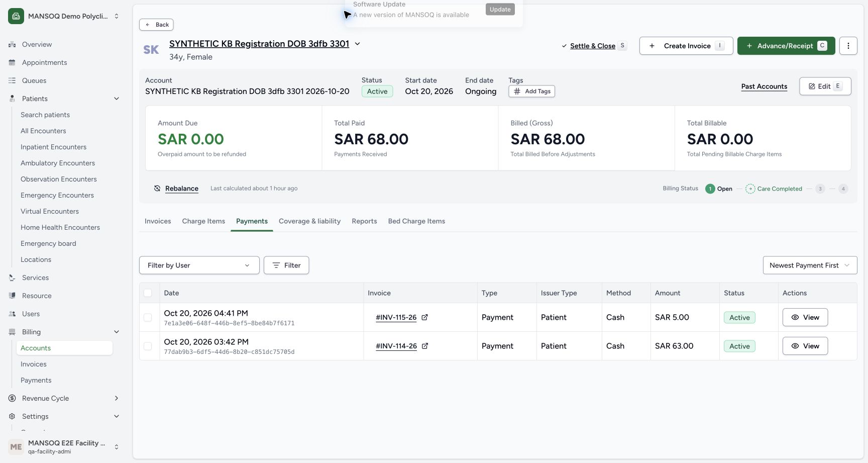Viewport: 868px width, 463px height.
Task: Open the Filter by User dropdown
Action: click(199, 265)
